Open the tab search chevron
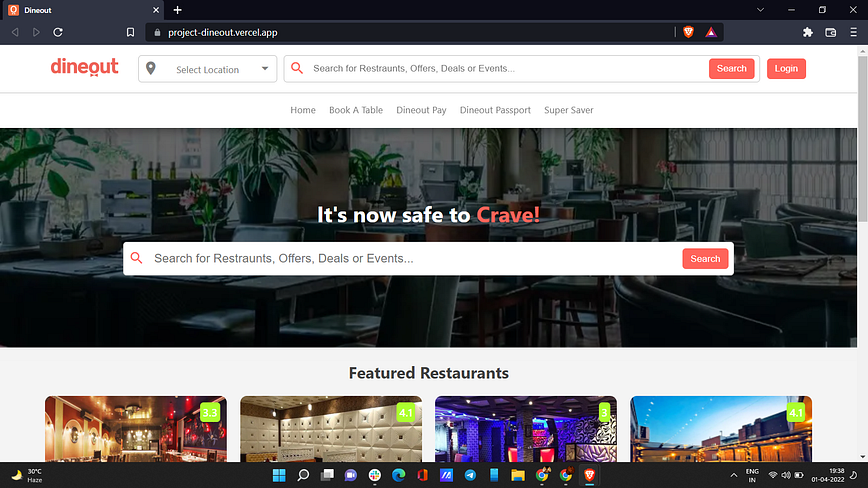This screenshot has width=868, height=488. tap(761, 10)
